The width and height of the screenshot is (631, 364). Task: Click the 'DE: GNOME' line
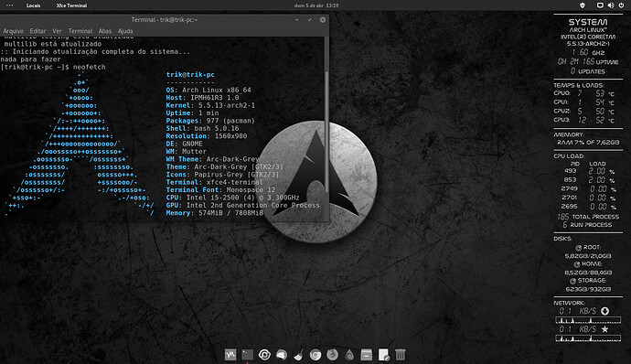coord(185,144)
